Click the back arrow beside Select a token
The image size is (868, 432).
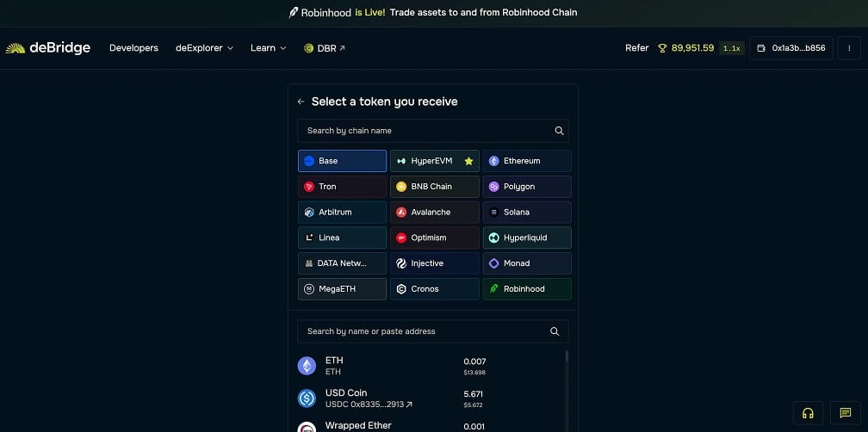(x=301, y=102)
